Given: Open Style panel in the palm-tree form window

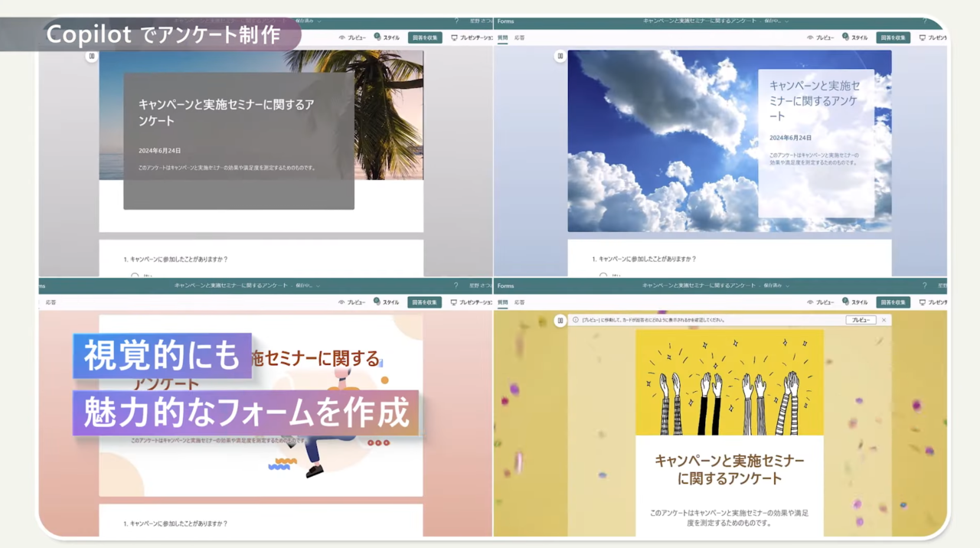Looking at the screenshot, I should click(386, 37).
